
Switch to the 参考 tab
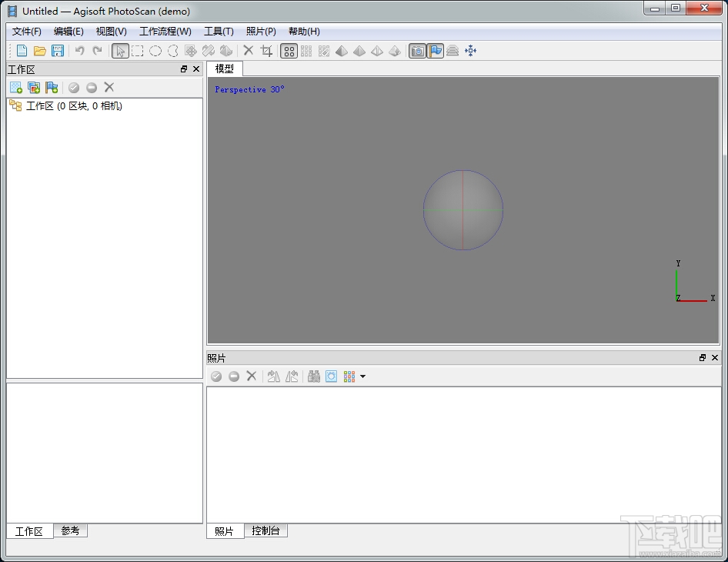(x=70, y=530)
